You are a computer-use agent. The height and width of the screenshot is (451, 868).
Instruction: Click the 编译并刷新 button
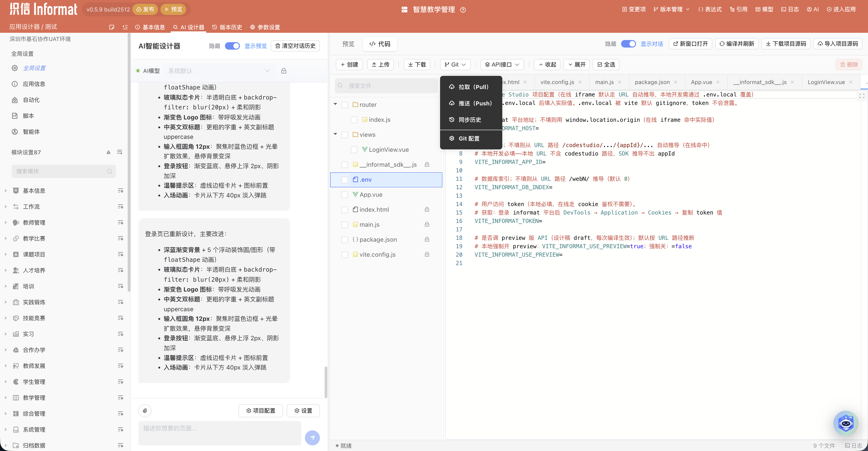(737, 44)
